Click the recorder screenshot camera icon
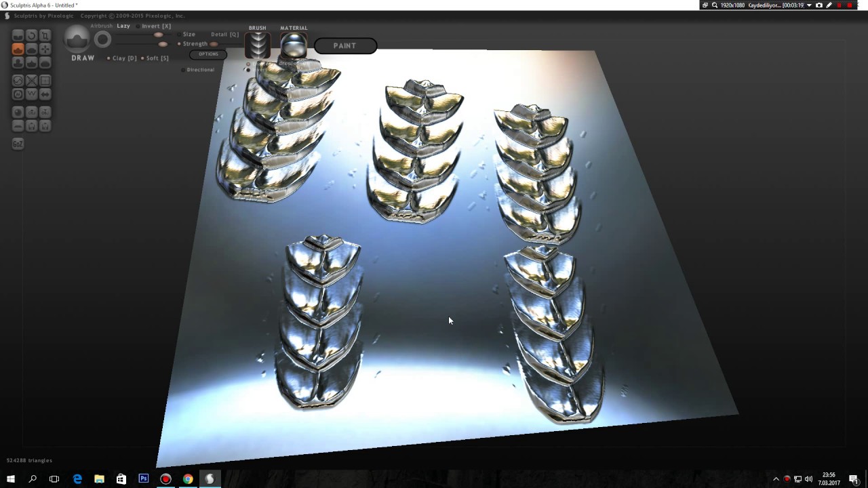This screenshot has height=488, width=868. pos(819,5)
